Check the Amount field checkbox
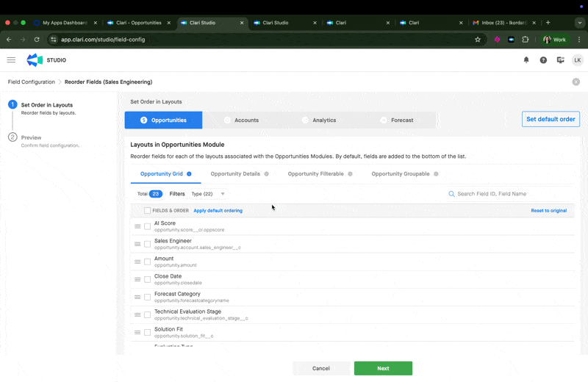The image size is (588, 382). point(148,262)
